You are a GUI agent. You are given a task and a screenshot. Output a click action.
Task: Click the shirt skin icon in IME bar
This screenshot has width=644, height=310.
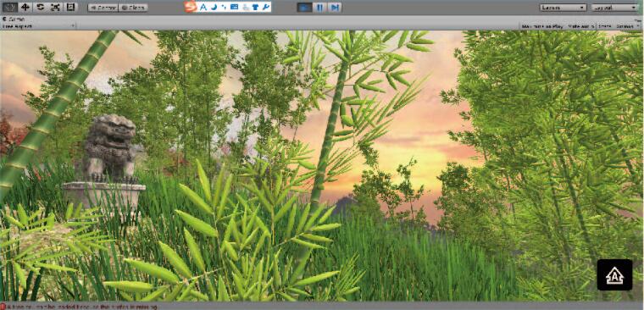tap(255, 7)
